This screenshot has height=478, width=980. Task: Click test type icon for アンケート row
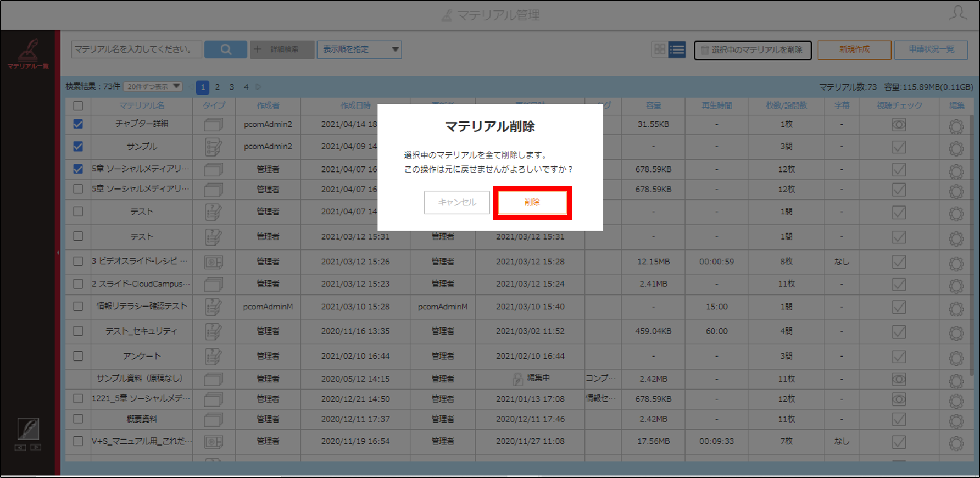tap(213, 357)
